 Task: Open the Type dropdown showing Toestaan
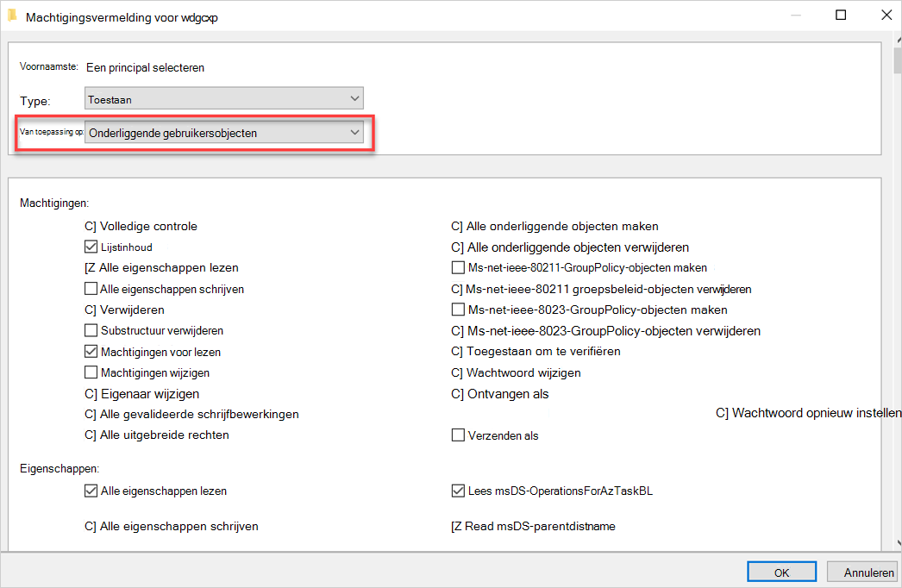223,98
